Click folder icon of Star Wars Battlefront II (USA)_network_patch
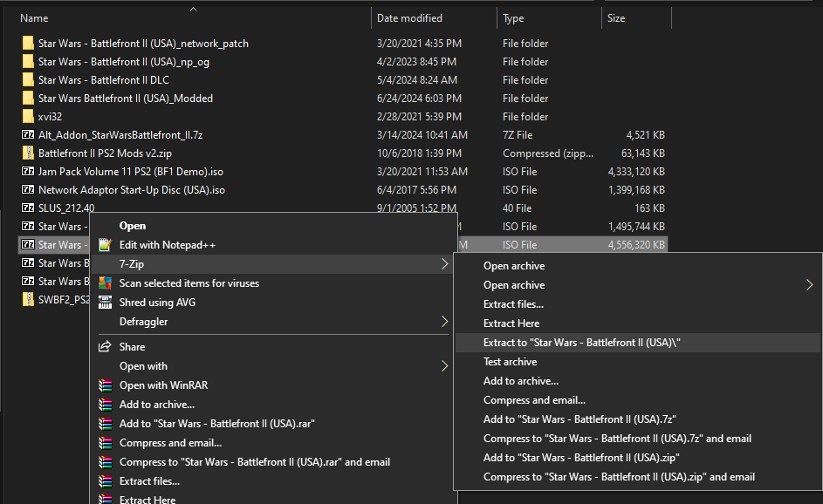This screenshot has width=823, height=504. click(28, 43)
